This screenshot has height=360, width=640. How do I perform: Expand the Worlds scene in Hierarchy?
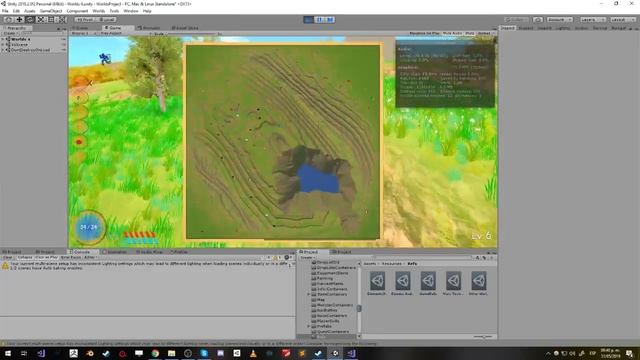tap(3, 39)
